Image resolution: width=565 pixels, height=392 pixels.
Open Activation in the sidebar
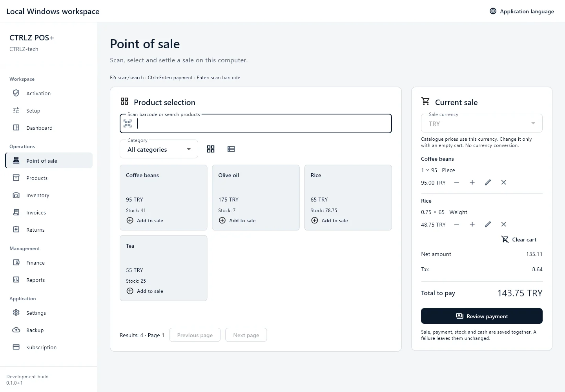[49, 93]
